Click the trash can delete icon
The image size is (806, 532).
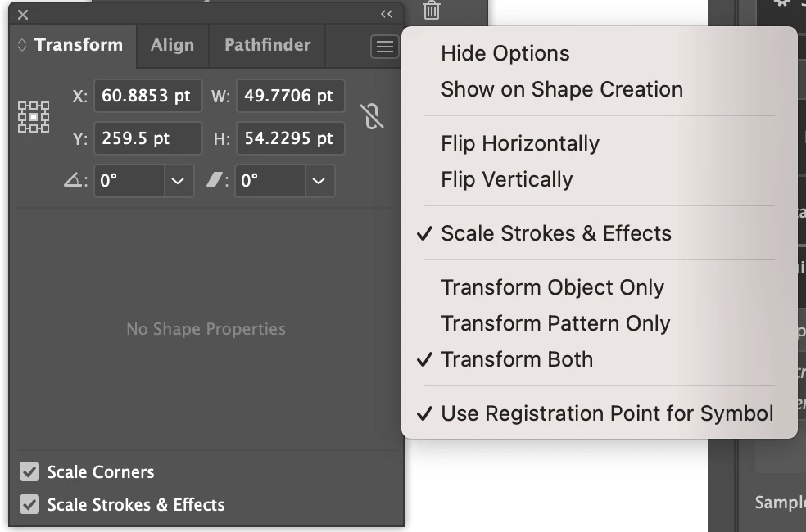point(432,11)
